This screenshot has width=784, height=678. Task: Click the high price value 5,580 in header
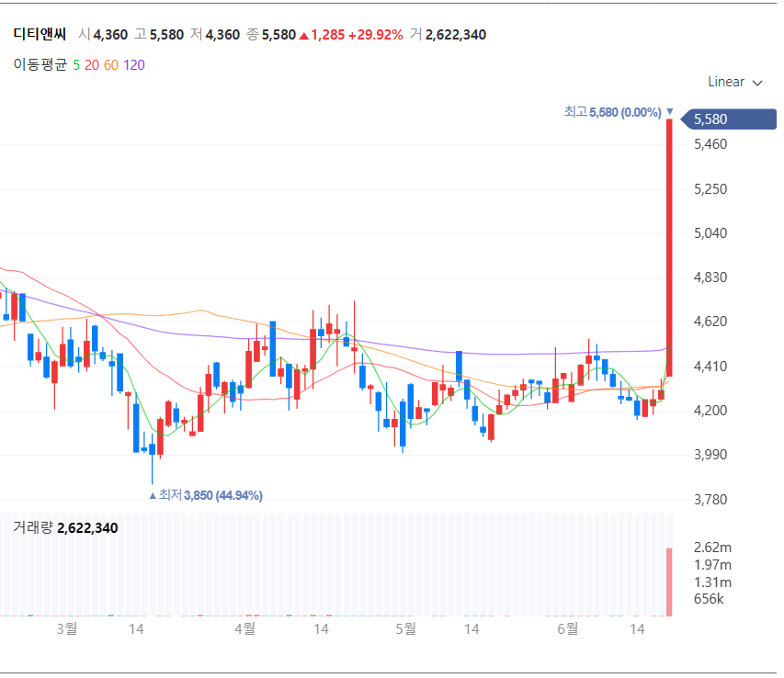[166, 35]
